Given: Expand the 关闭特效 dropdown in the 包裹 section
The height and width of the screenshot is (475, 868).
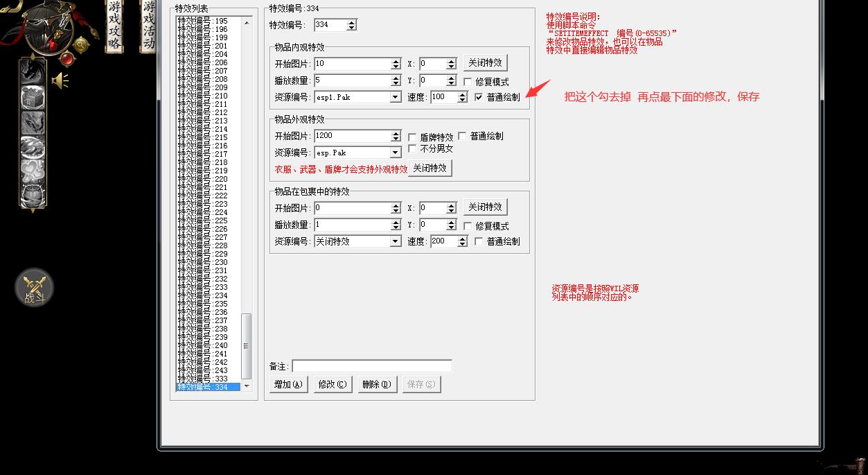Looking at the screenshot, I should pyautogui.click(x=394, y=241).
